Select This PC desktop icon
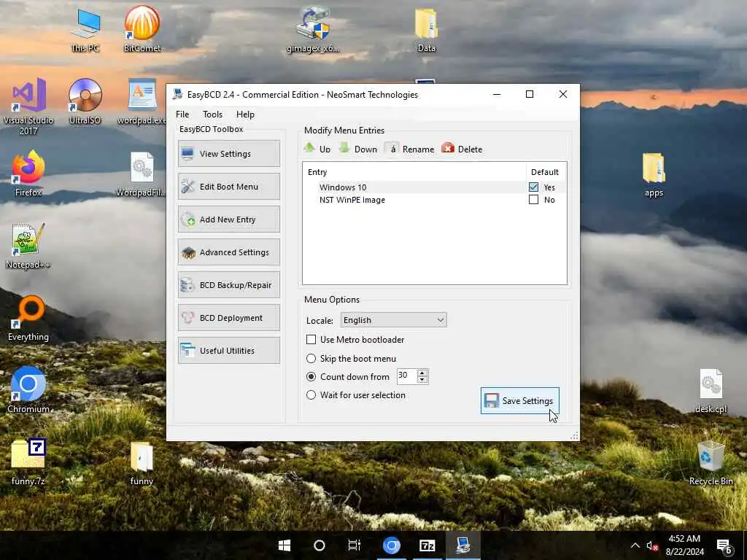747x560 pixels. point(85,29)
